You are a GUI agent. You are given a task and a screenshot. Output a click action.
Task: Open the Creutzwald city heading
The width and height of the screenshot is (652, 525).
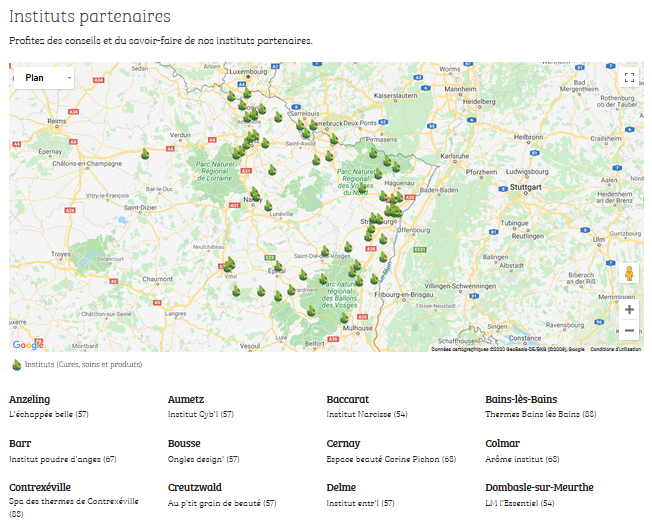pyautogui.click(x=195, y=487)
